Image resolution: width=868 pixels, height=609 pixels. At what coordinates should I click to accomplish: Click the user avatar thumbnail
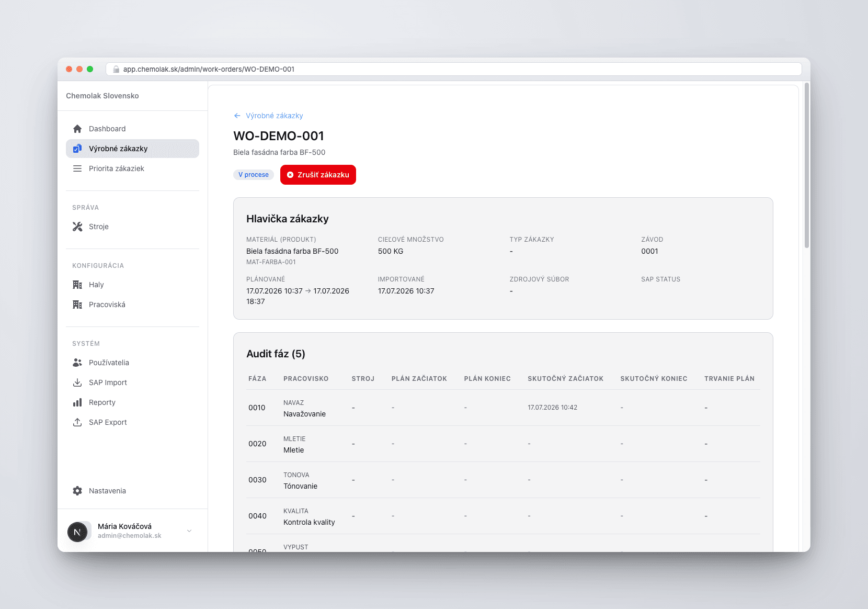(x=77, y=532)
